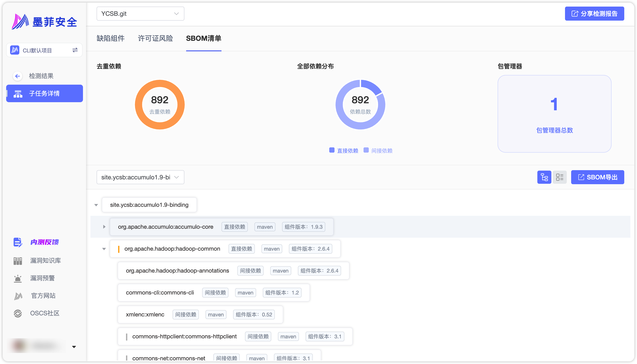Switch to the 缺陷组件 tab
This screenshot has height=364, width=637.
tap(110, 38)
